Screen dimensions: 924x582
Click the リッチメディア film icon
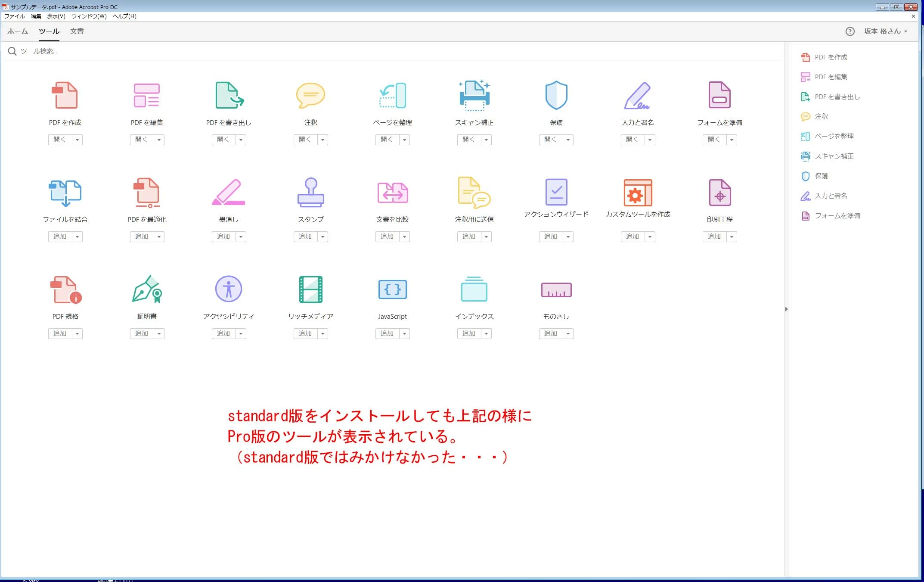[310, 289]
